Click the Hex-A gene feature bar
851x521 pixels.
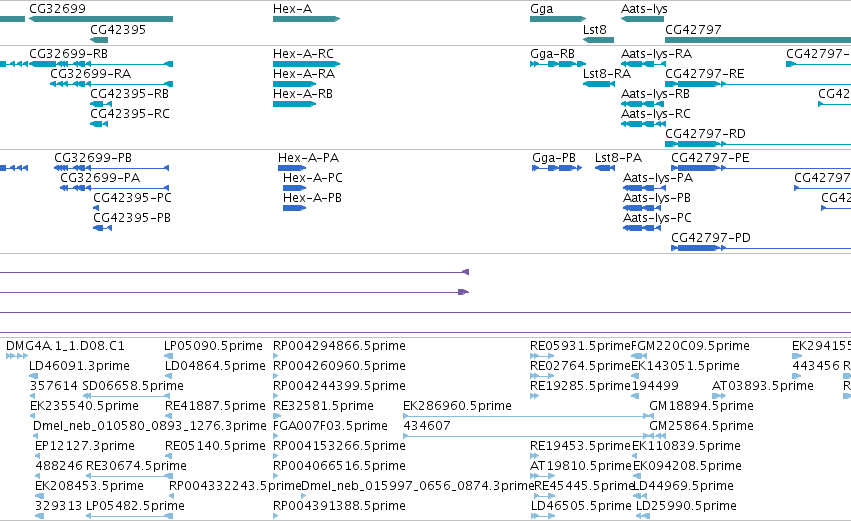click(x=306, y=19)
